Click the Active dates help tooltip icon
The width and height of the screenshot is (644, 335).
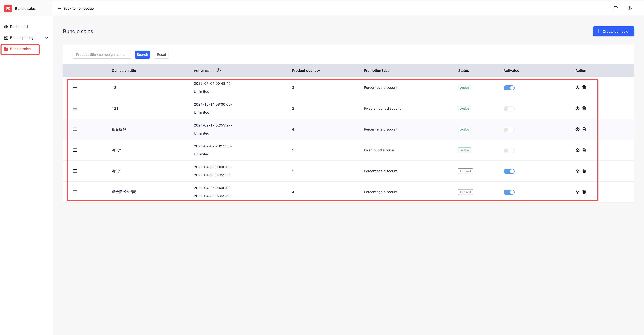(218, 70)
